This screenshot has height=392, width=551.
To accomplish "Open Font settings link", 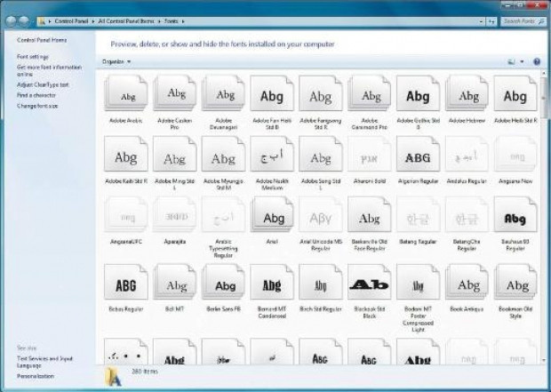I will [x=33, y=57].
